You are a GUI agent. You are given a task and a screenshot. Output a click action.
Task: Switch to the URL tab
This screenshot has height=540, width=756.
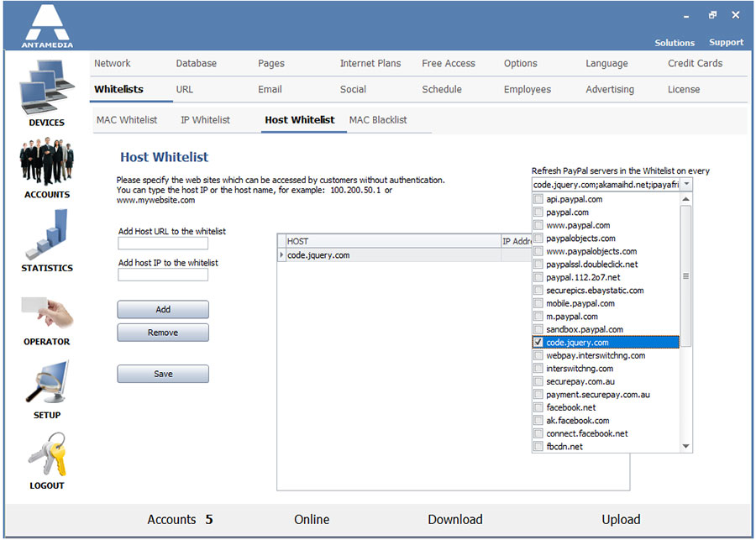pos(184,89)
